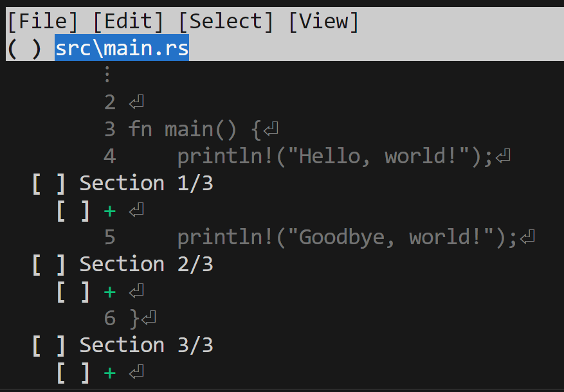Toggle the Section 3/3 checkbox
564x392 pixels.
49,346
